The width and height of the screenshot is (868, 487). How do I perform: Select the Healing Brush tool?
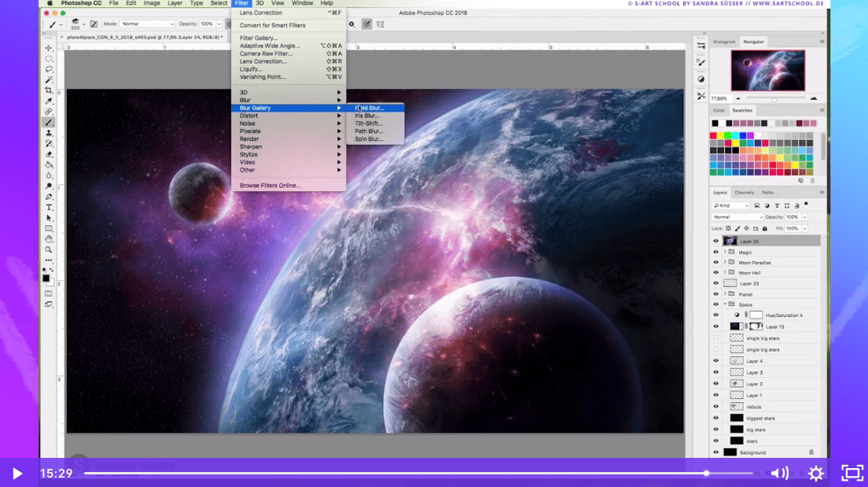click(49, 112)
